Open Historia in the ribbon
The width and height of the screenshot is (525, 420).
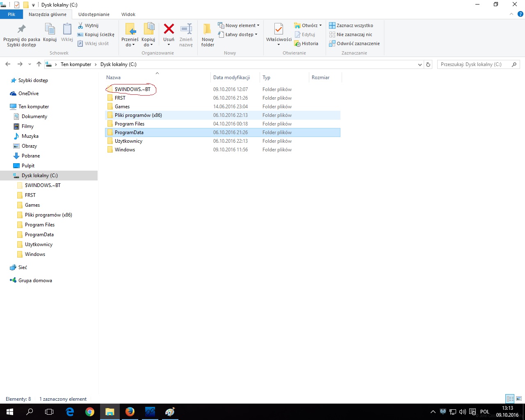[306, 43]
